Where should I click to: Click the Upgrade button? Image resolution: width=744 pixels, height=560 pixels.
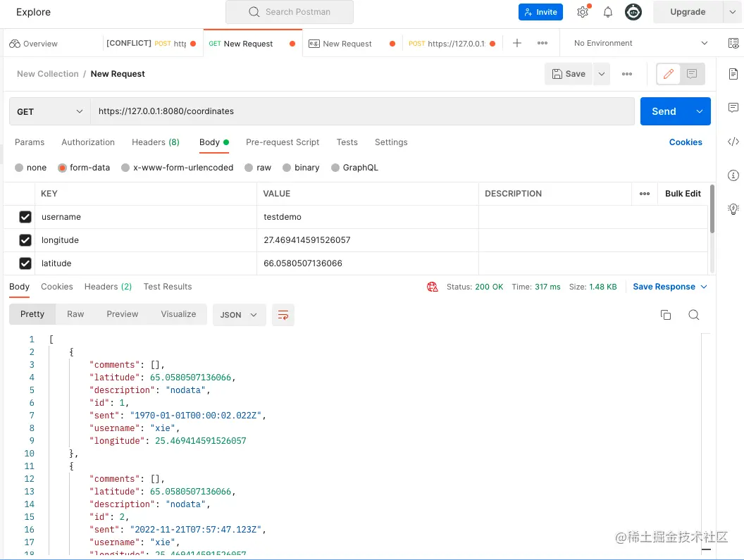[x=688, y=12]
